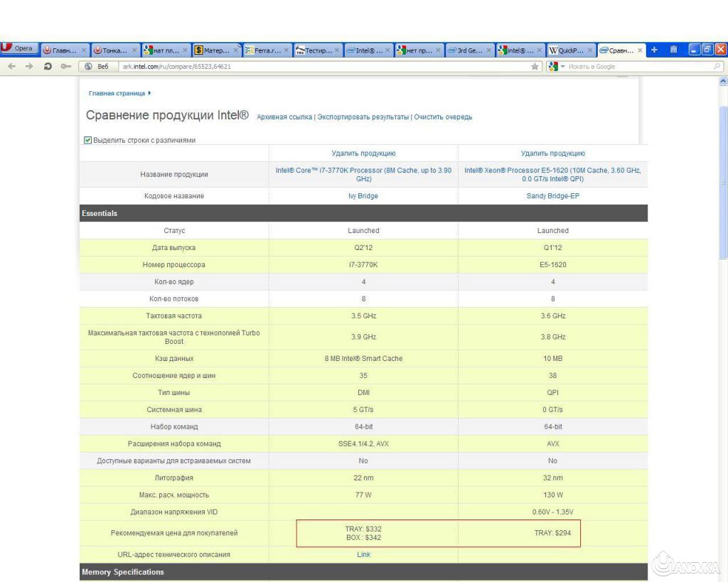Click the Memory Specifications section header
This screenshot has height=582, width=728.
(x=363, y=572)
